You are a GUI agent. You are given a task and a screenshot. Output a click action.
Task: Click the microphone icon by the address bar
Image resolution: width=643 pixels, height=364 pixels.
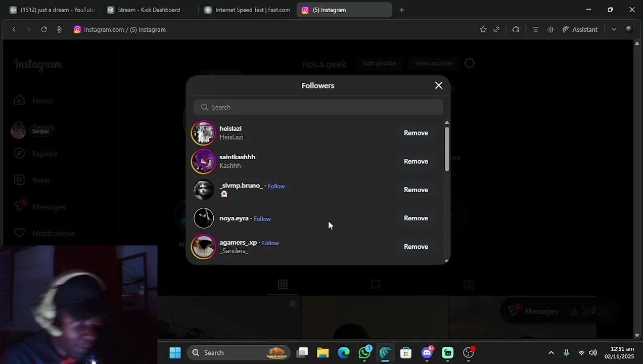click(59, 29)
